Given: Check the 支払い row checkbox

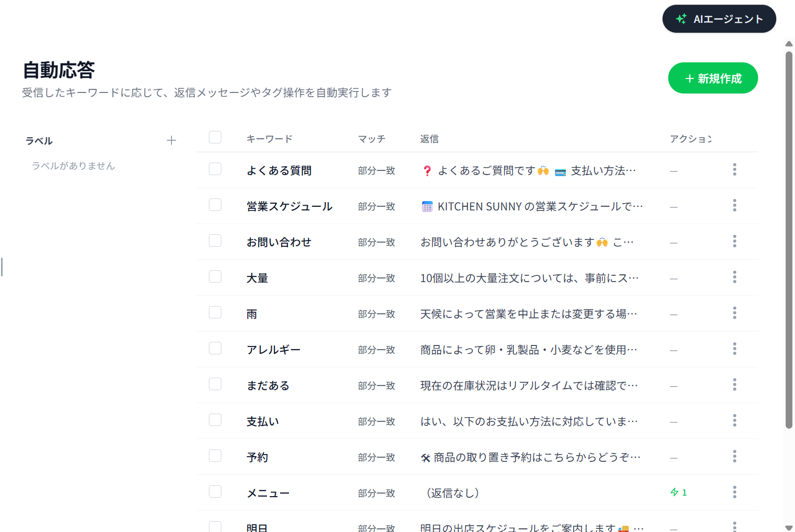Looking at the screenshot, I should tap(215, 420).
